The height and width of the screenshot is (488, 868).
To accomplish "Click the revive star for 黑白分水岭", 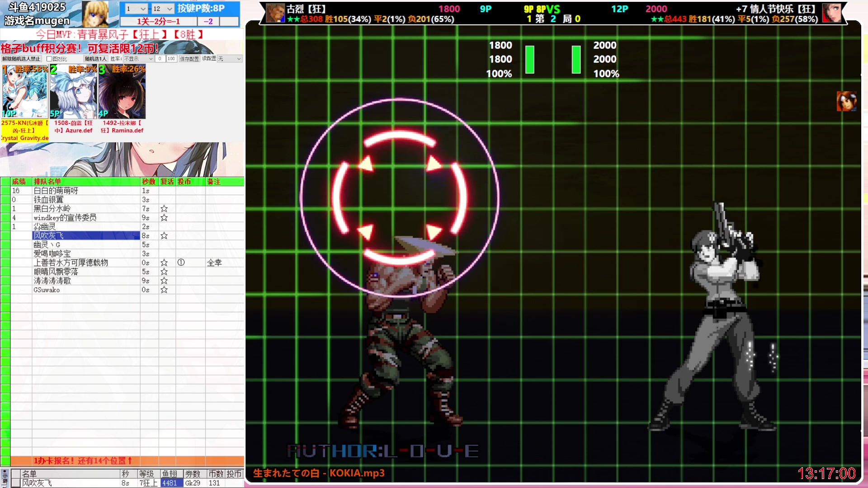I will (x=164, y=209).
